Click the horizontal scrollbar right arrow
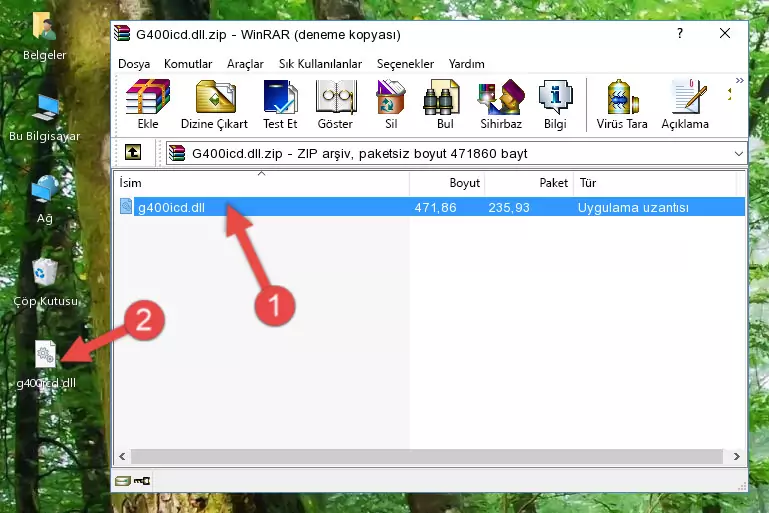This screenshot has height=513, width=769. pyautogui.click(x=736, y=457)
